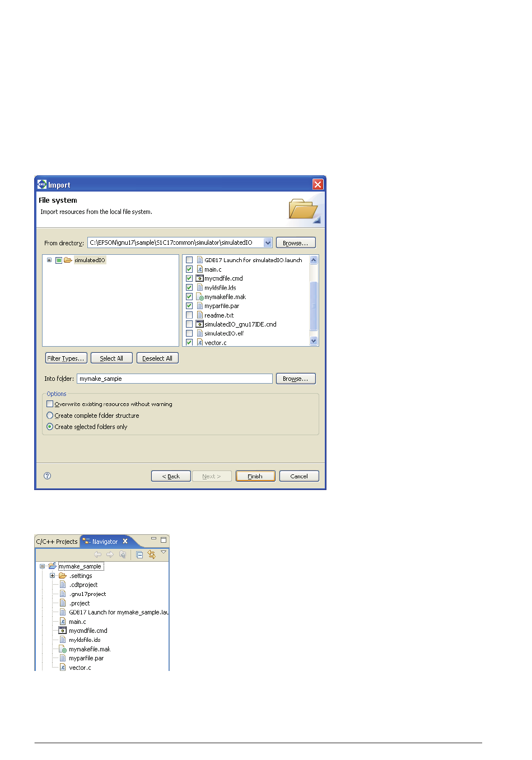532x760 pixels.
Task: Toggle the simulatedIO folder checkbox
Action: pos(59,260)
